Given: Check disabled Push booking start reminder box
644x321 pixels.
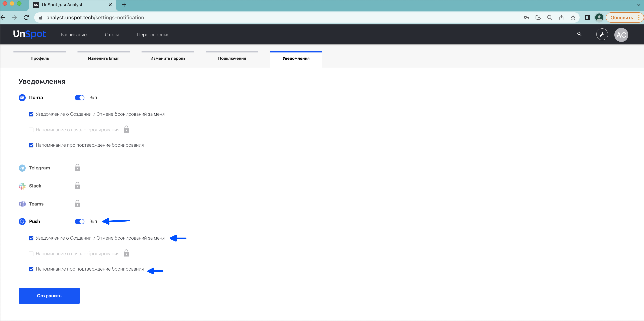Looking at the screenshot, I should 31,254.
